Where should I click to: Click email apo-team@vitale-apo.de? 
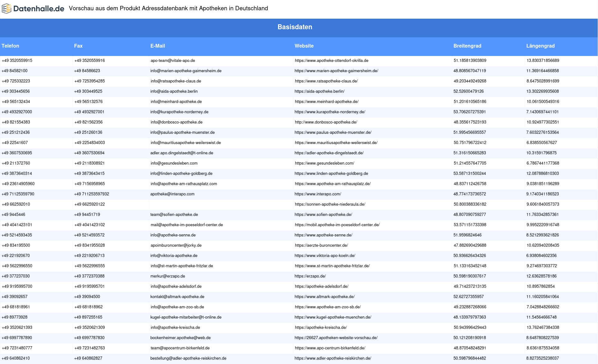[173, 61]
